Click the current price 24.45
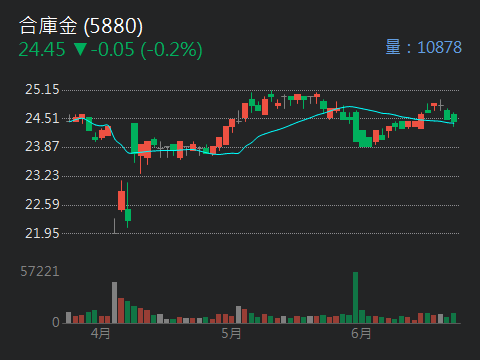480x360 pixels. 42,50
